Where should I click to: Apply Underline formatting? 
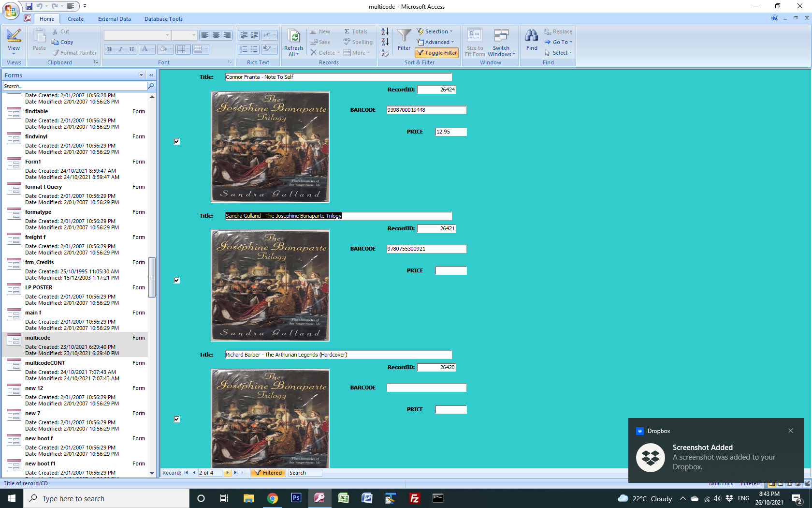[x=131, y=49]
